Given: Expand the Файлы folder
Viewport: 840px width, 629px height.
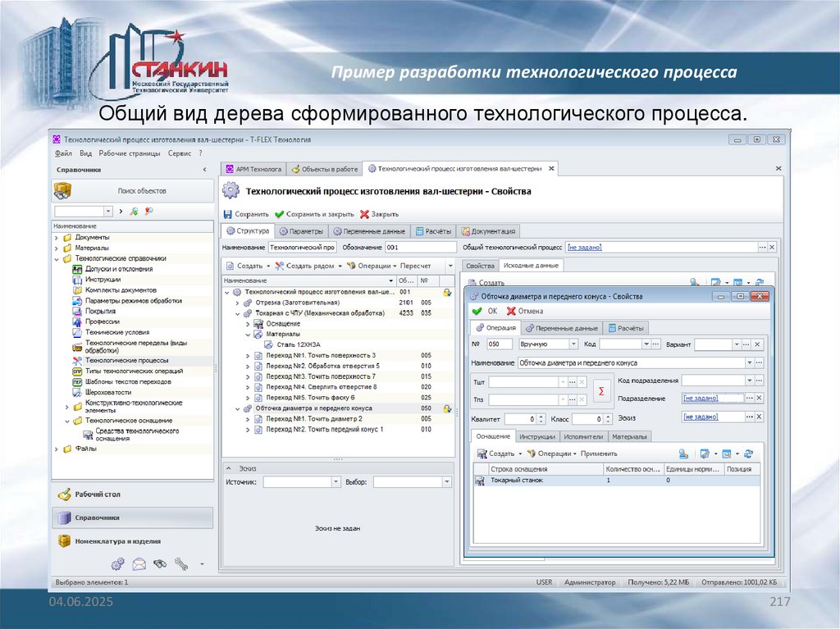Looking at the screenshot, I should coord(57,449).
